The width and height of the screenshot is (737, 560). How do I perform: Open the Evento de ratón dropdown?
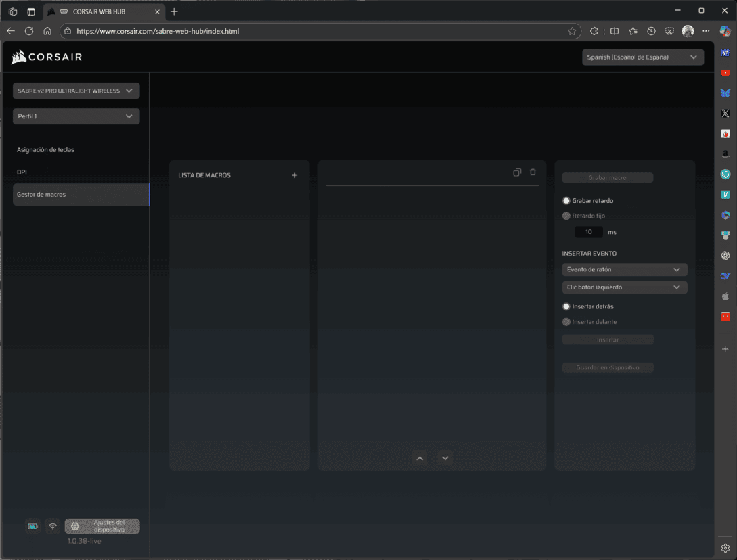pyautogui.click(x=624, y=270)
